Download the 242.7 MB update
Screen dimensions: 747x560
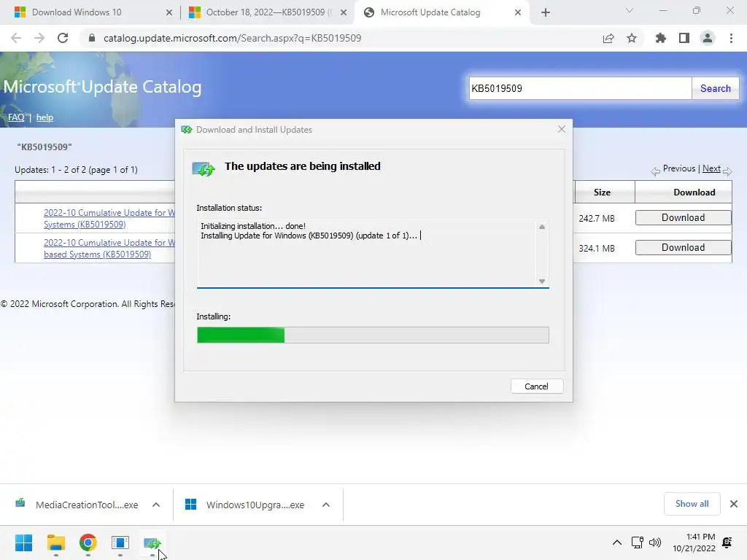(x=683, y=217)
